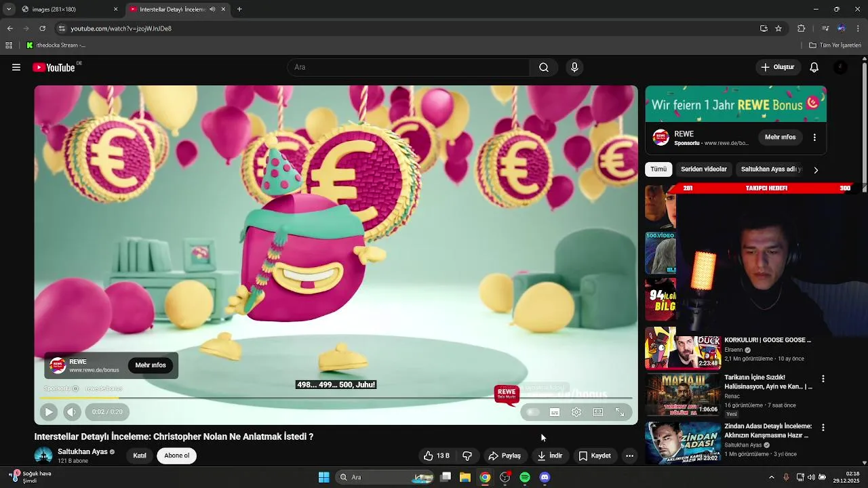
Task: Click Saltukhan Ayas channel name
Action: pos(83,451)
